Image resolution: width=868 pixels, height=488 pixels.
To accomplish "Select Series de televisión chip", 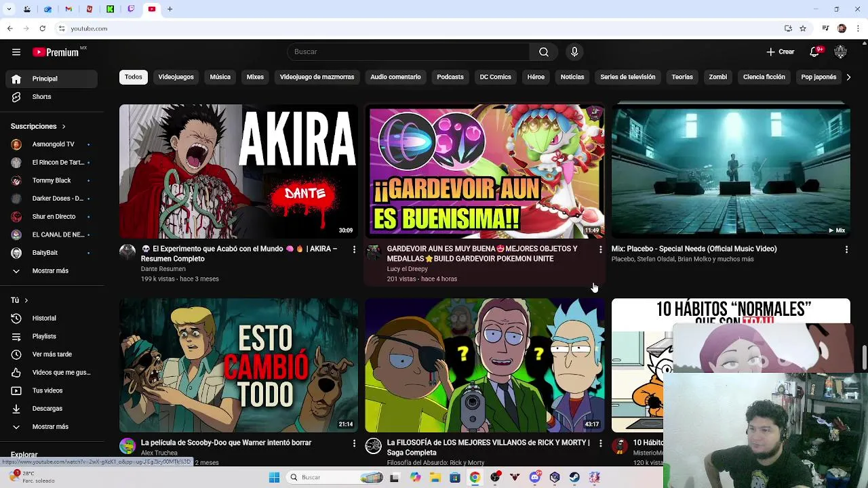I will (628, 77).
